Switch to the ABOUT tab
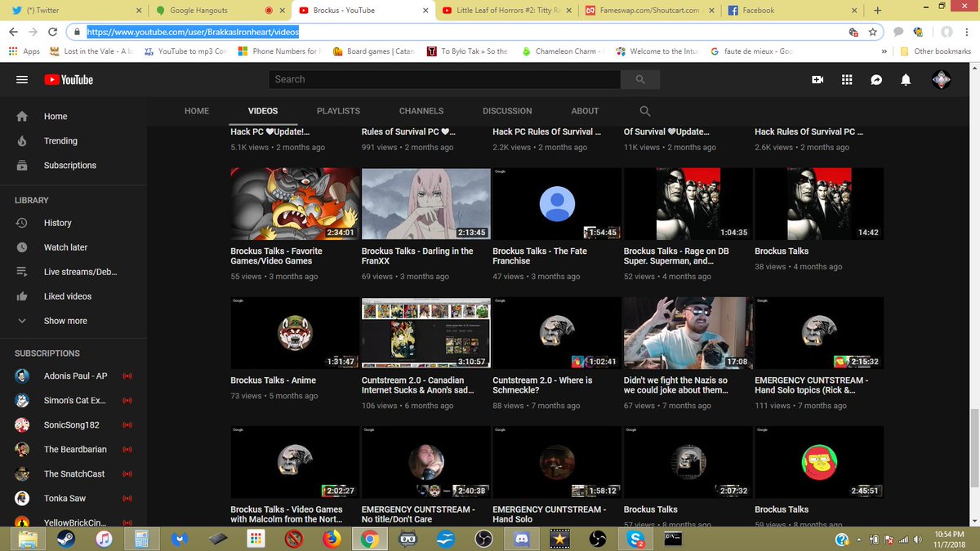 click(585, 111)
